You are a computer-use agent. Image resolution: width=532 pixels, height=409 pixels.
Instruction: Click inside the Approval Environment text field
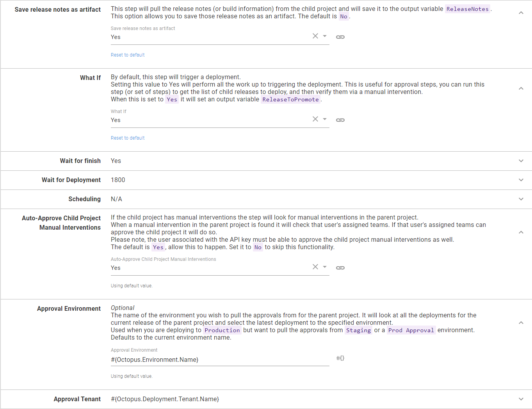(219, 359)
